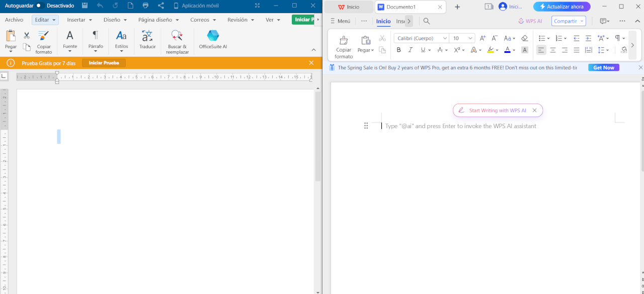Click the eraser clear formatting icon
644x294 pixels.
[524, 38]
